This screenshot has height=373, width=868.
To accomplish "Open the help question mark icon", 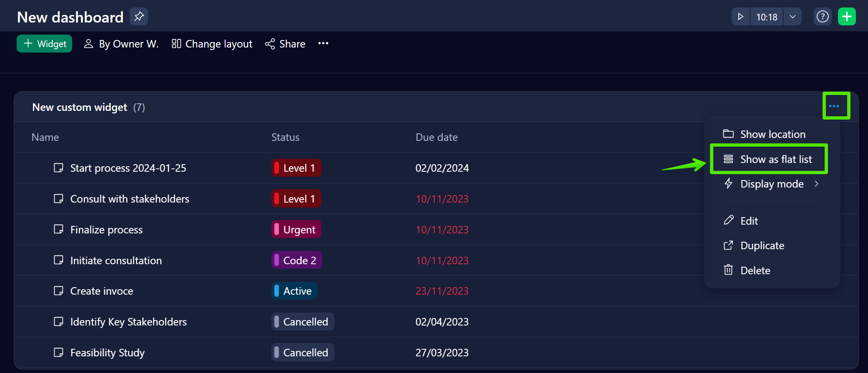I will coord(822,17).
